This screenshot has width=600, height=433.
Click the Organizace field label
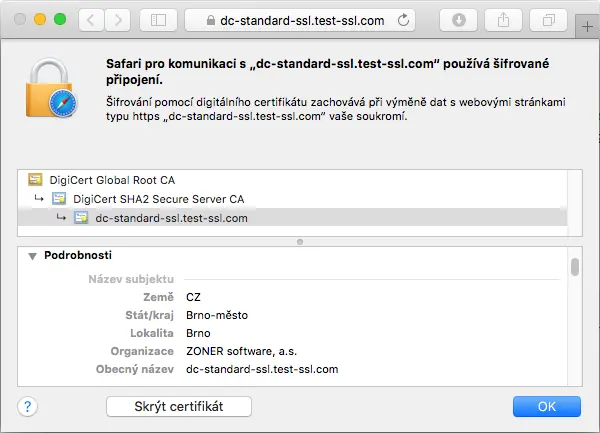142,351
